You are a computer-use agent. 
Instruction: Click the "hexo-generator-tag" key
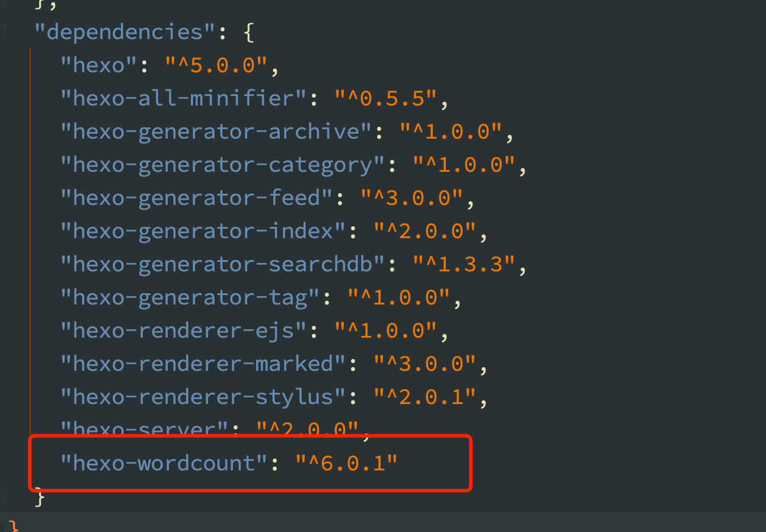(x=191, y=297)
